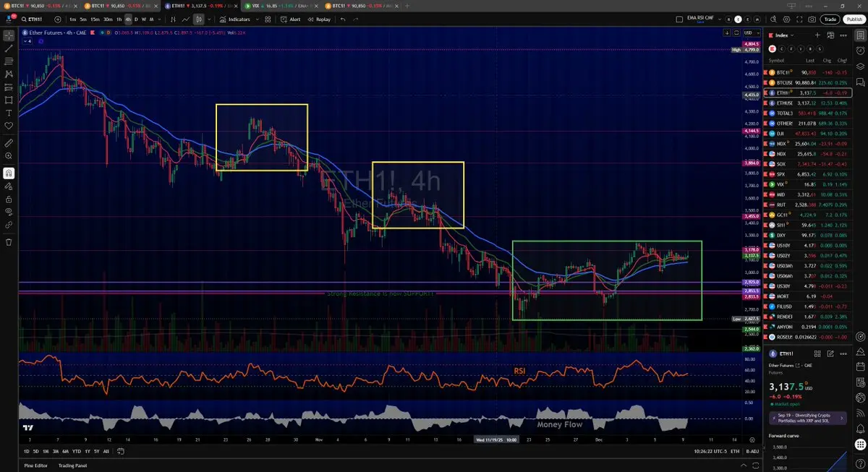
Task: Start bar Replay mode
Action: coord(319,20)
